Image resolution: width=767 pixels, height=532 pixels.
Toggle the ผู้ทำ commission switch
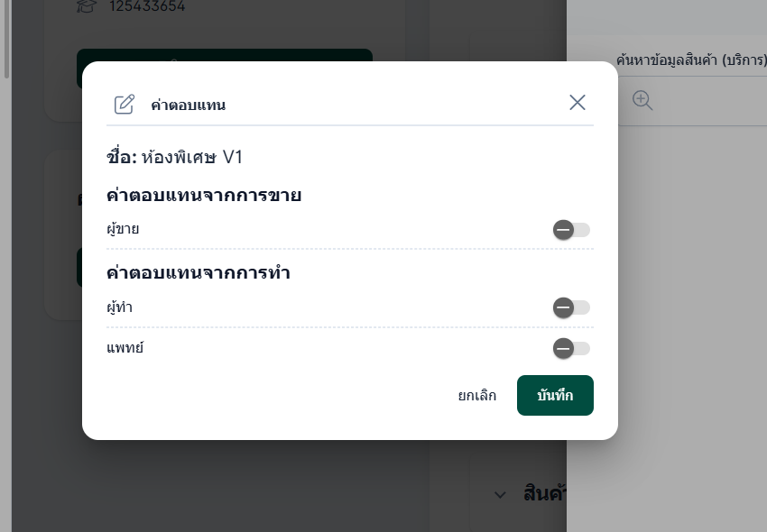[x=571, y=307]
